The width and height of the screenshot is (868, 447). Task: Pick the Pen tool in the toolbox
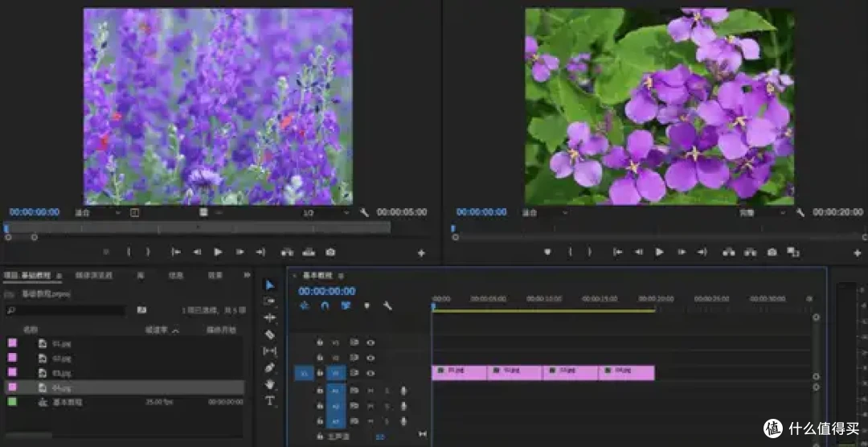point(269,367)
